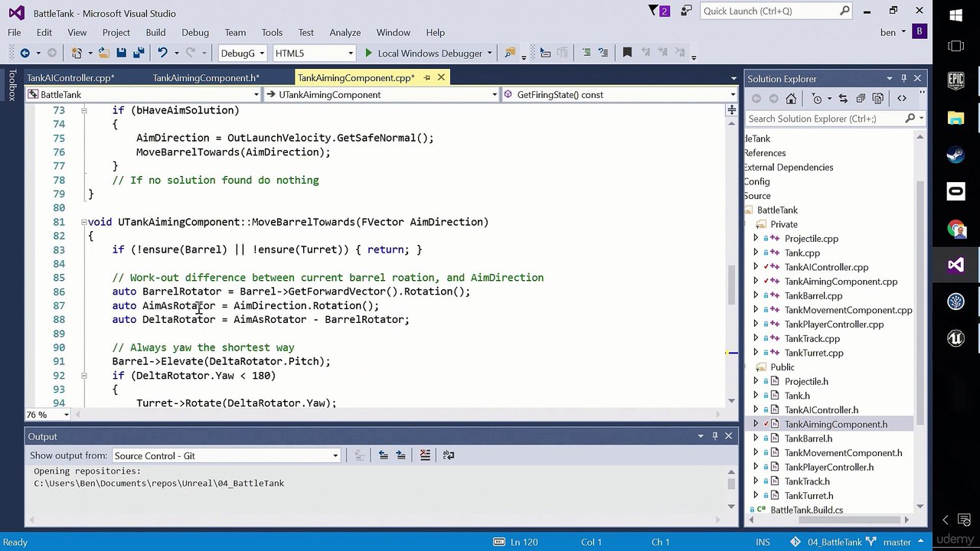
Task: Collapse the MoveBarrelTowards function outline
Action: [84, 222]
